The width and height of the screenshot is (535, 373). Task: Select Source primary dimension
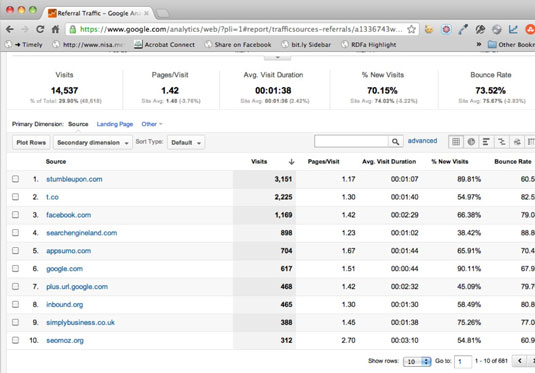[x=78, y=124]
